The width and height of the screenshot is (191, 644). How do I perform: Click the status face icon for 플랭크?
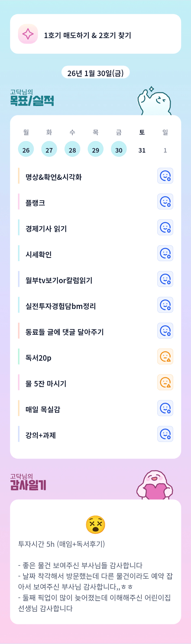pos(165,202)
